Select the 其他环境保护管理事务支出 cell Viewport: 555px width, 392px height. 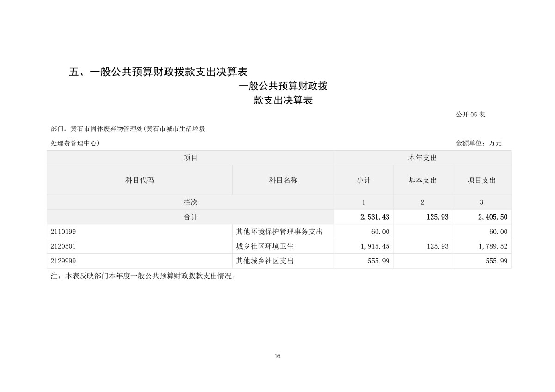tap(279, 232)
